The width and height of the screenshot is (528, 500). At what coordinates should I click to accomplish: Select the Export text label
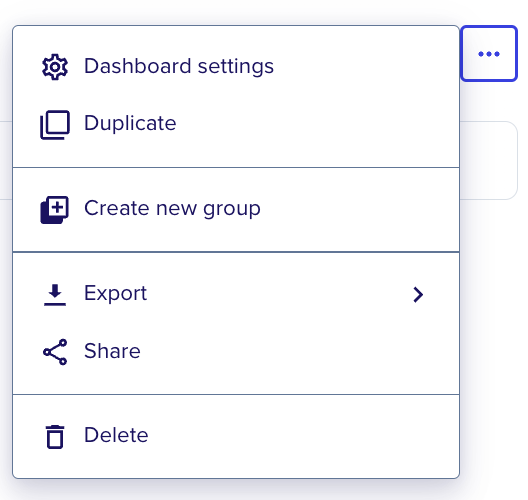[116, 293]
